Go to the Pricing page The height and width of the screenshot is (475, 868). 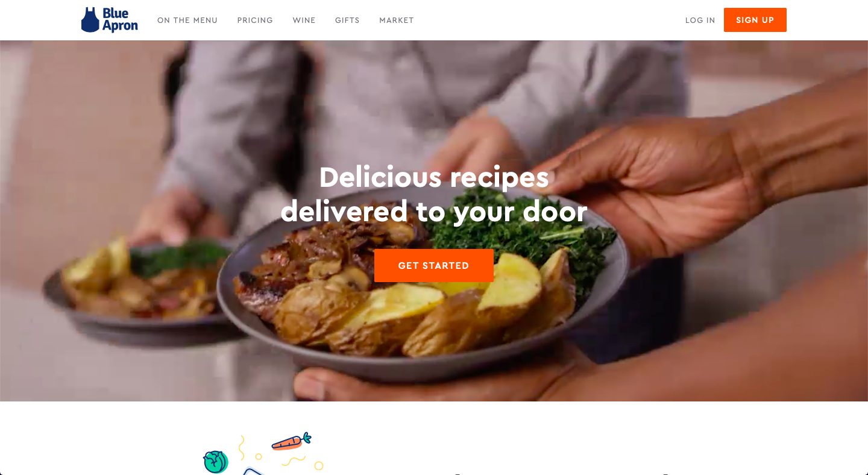(x=255, y=20)
